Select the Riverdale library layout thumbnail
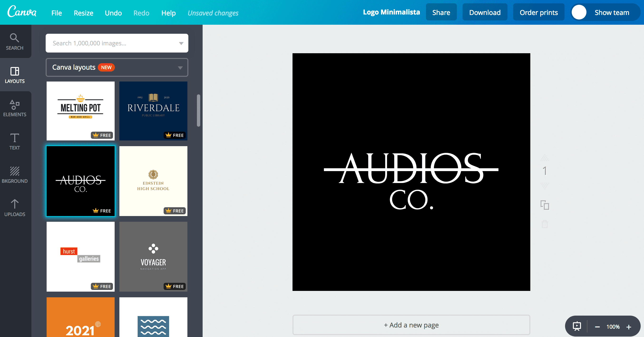This screenshot has height=337, width=644. pyautogui.click(x=153, y=111)
